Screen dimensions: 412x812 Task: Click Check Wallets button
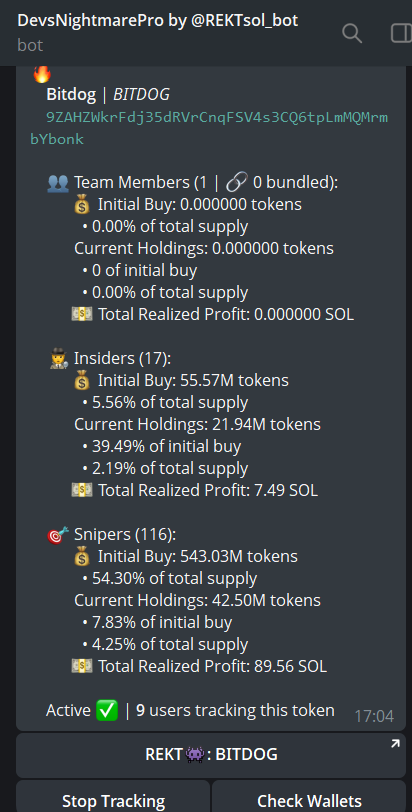pyautogui.click(x=309, y=798)
